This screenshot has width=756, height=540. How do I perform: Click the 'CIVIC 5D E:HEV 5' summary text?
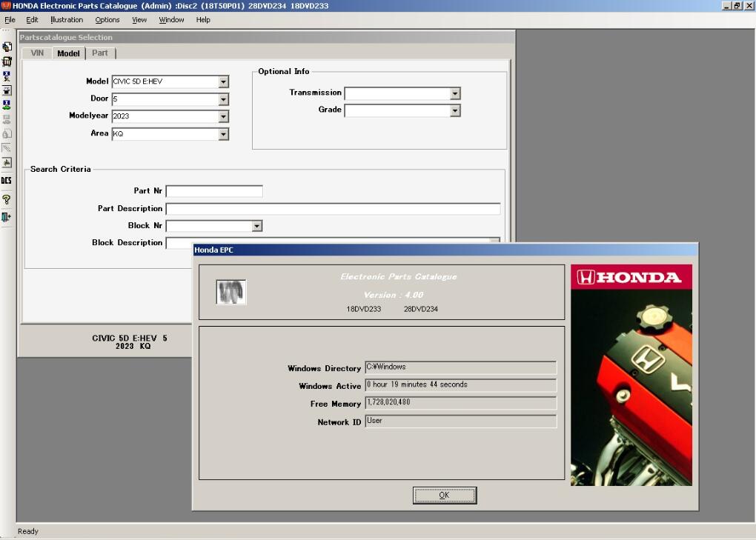pos(130,339)
